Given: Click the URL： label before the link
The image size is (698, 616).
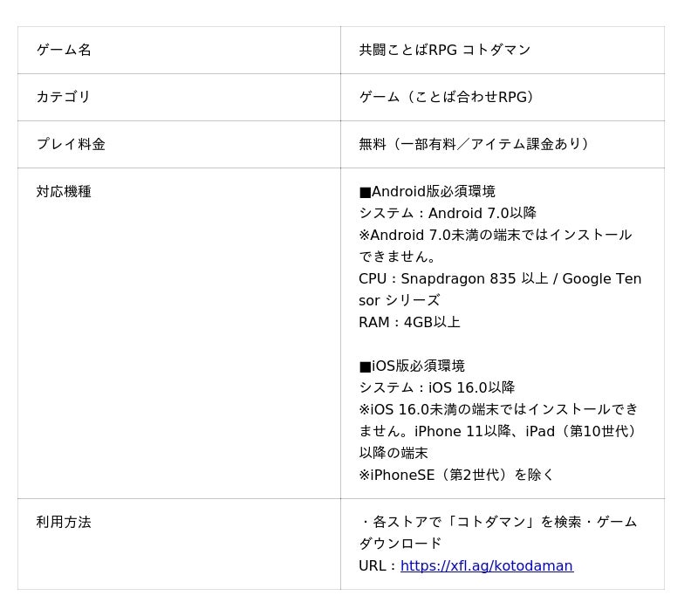Looking at the screenshot, I should [379, 565].
